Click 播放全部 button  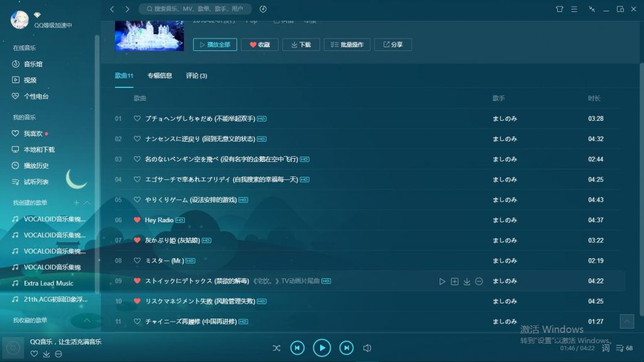[x=215, y=45]
